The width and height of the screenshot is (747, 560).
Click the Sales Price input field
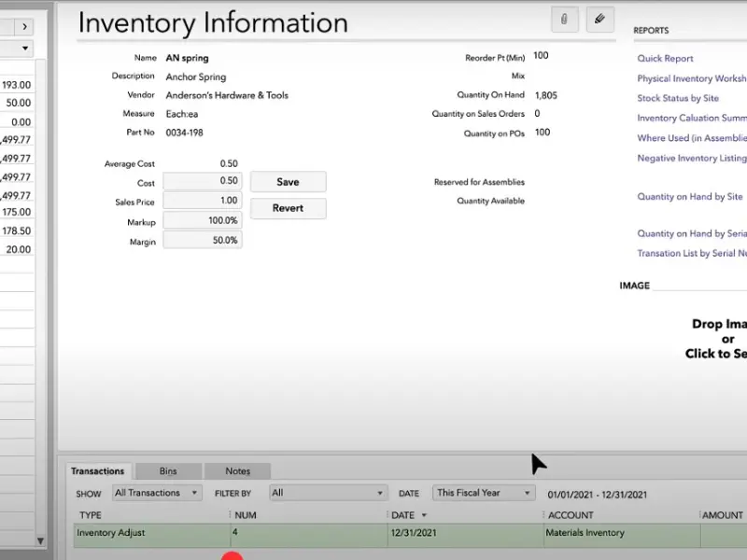point(202,201)
